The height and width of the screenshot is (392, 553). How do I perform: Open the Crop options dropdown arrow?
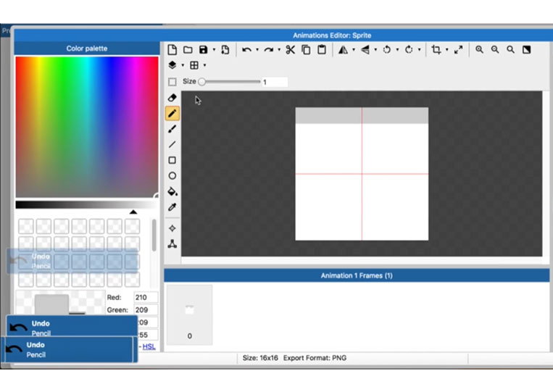click(446, 50)
